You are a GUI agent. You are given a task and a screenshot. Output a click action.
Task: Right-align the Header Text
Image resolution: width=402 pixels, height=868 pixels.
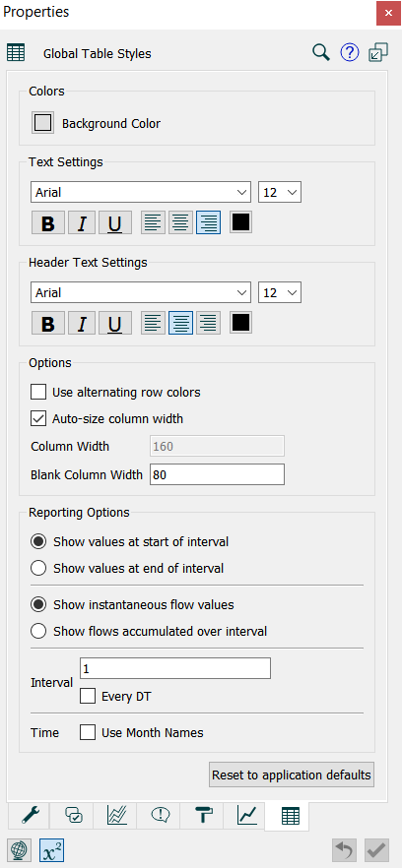click(x=208, y=323)
